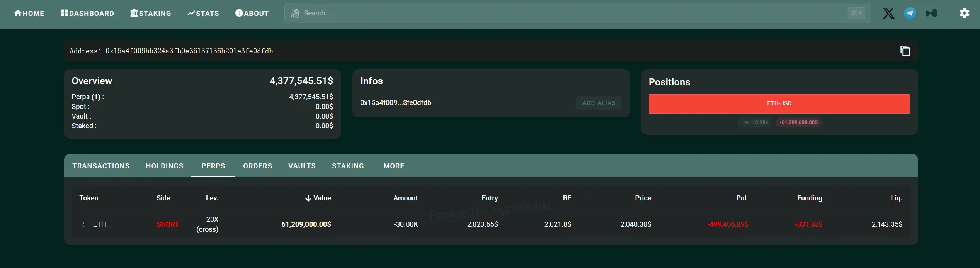Screen dimensions: 980x268
Task: Click the ETH token name in row
Action: [99, 224]
